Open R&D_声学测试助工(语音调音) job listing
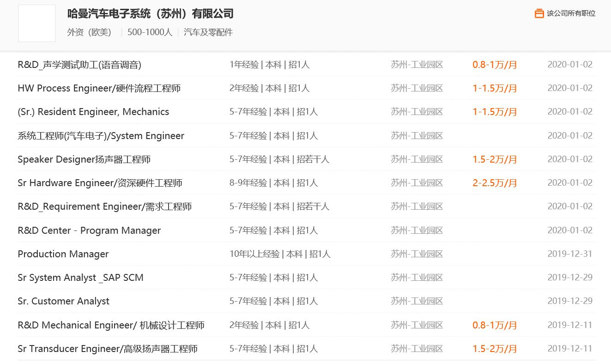The image size is (611, 364). coord(79,65)
